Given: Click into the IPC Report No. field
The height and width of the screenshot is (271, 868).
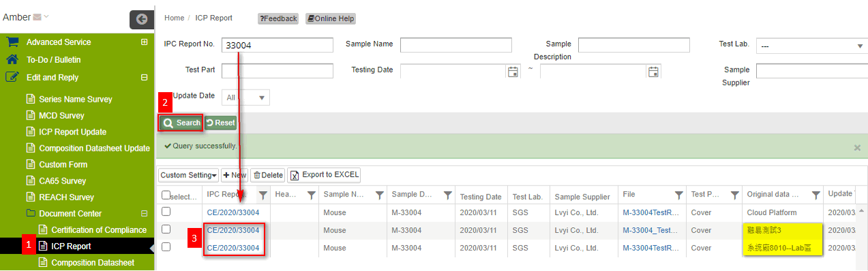Looking at the screenshot, I should [x=277, y=45].
